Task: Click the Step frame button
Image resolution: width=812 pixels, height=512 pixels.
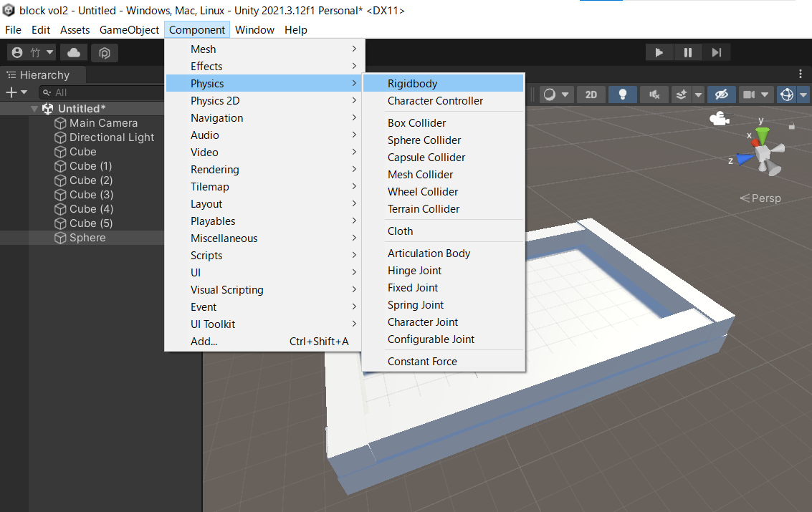Action: point(716,52)
